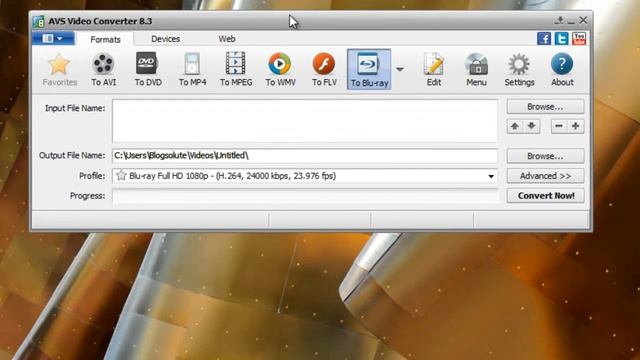The width and height of the screenshot is (640, 360).
Task: Close the AVS Video Converter window
Action: (583, 20)
